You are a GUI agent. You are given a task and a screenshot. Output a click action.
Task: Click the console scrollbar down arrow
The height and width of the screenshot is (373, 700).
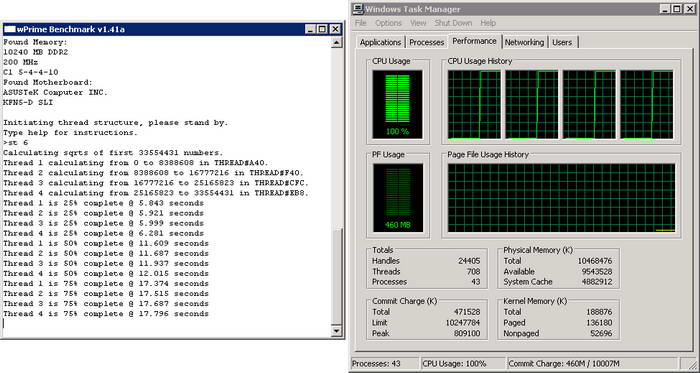click(337, 331)
